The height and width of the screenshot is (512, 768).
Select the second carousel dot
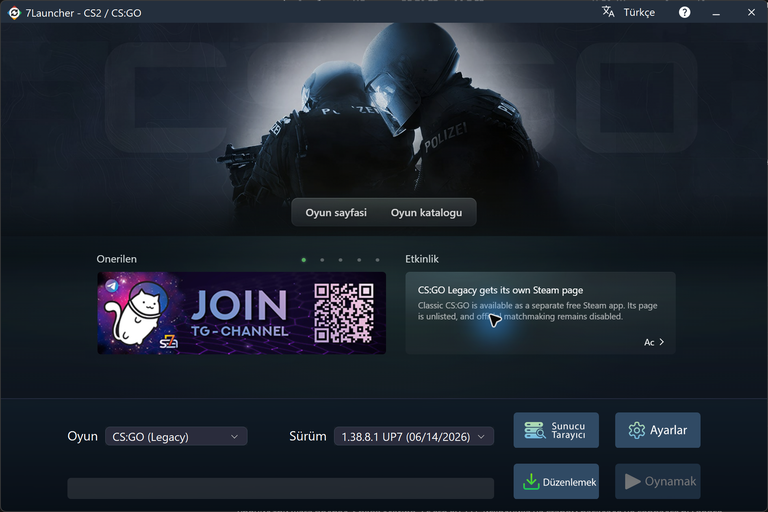[322, 260]
